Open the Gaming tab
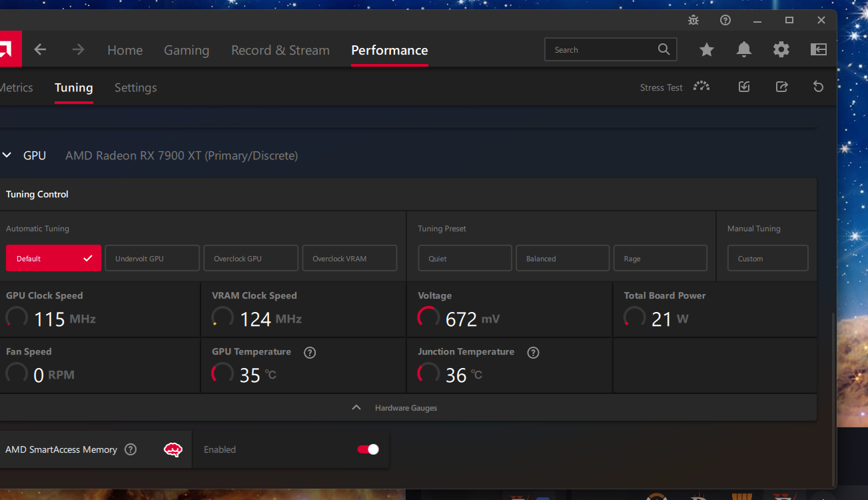Screen dimensions: 868x500 187,51
